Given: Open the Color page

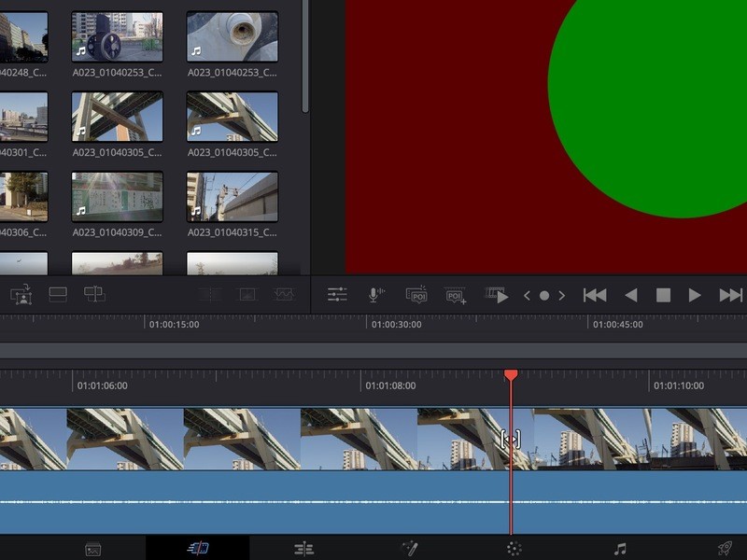Looking at the screenshot, I should (x=514, y=549).
